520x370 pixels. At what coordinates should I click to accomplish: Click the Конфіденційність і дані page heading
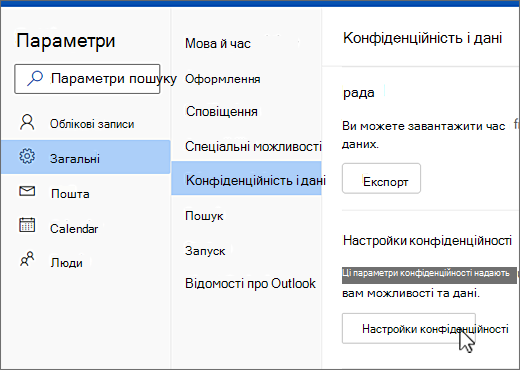(x=422, y=38)
